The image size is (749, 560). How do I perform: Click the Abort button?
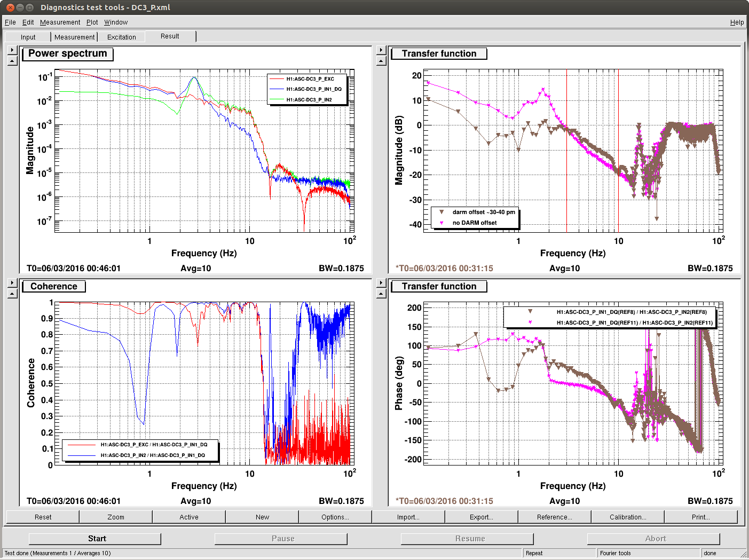653,539
